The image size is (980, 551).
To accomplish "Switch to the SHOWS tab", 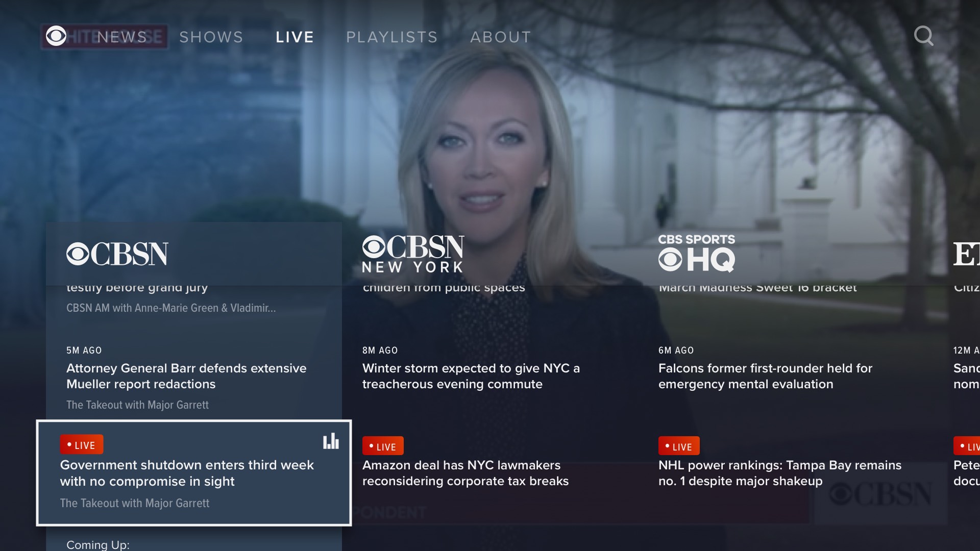I will point(211,36).
